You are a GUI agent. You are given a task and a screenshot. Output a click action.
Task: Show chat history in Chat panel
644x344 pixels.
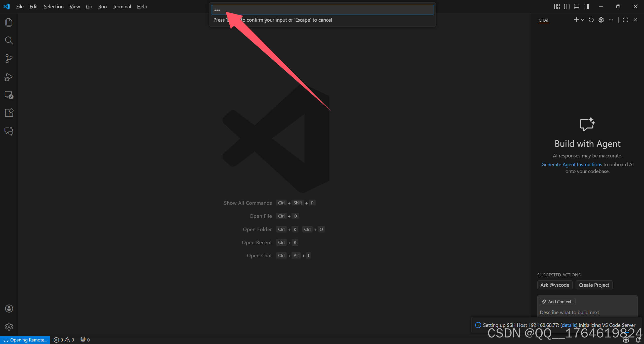coord(591,20)
